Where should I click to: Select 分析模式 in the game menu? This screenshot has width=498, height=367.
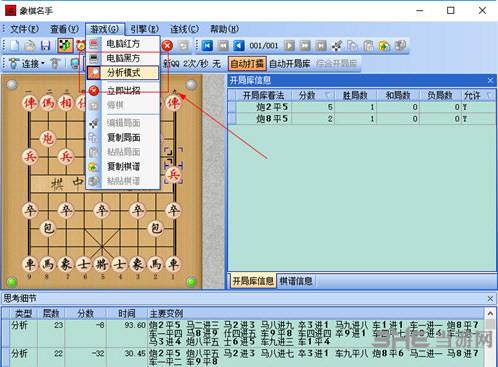(x=123, y=73)
